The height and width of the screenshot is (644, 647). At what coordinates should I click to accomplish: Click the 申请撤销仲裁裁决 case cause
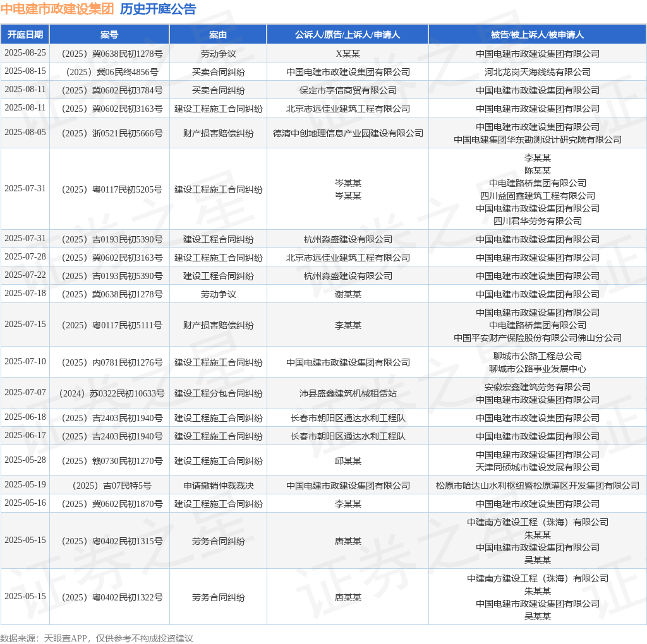tap(219, 486)
